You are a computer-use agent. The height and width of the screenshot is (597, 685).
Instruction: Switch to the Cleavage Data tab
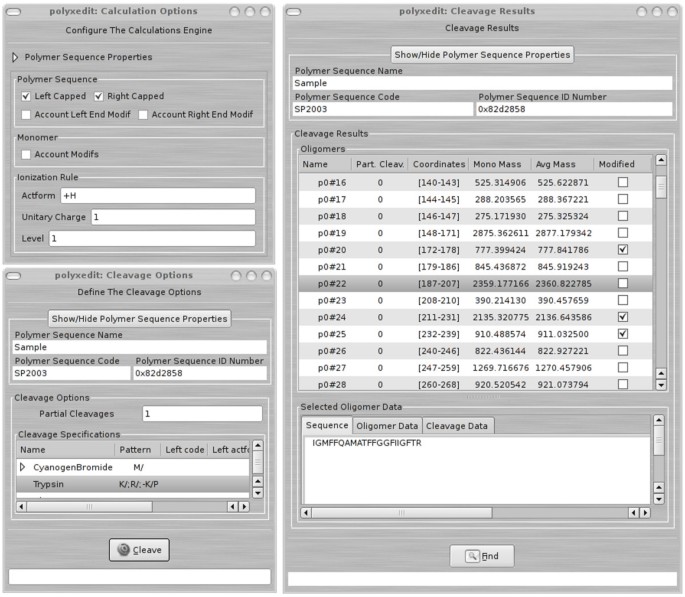tap(457, 426)
